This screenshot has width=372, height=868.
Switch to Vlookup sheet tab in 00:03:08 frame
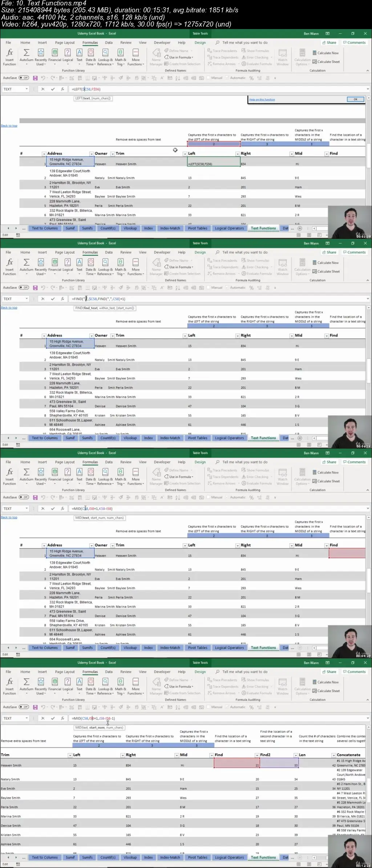coord(130,228)
